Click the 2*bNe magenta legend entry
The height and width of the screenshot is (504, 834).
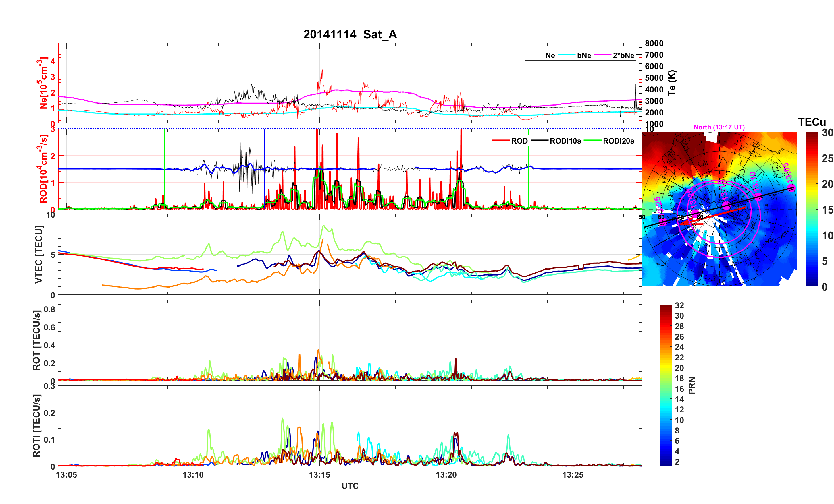[x=623, y=55]
